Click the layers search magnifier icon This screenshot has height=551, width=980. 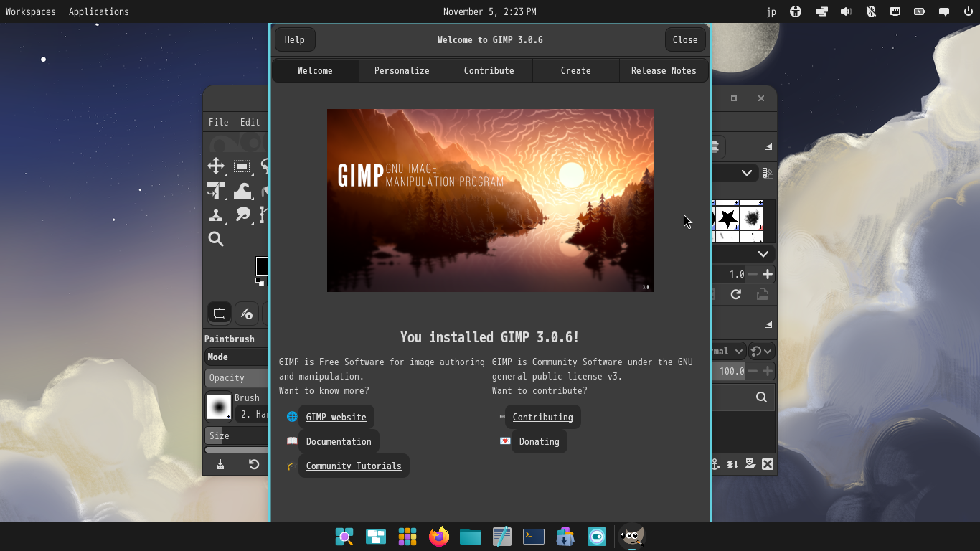click(761, 397)
